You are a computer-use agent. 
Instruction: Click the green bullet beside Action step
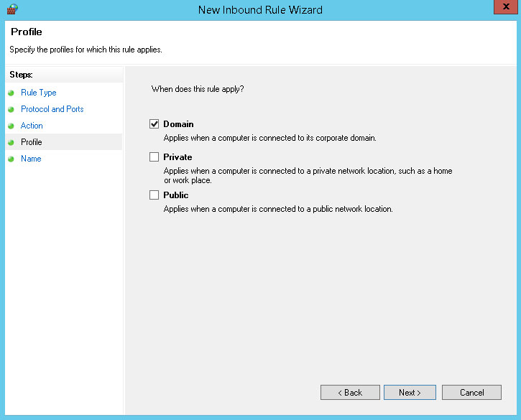pyautogui.click(x=11, y=126)
